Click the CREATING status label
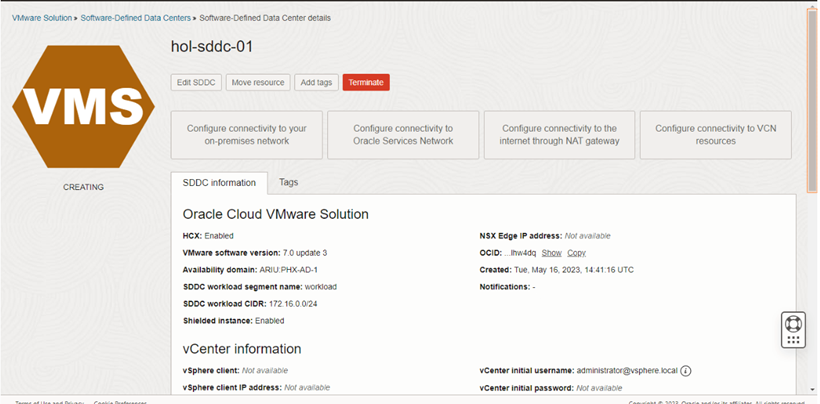Screen dimensions: 820x404 pos(84,187)
